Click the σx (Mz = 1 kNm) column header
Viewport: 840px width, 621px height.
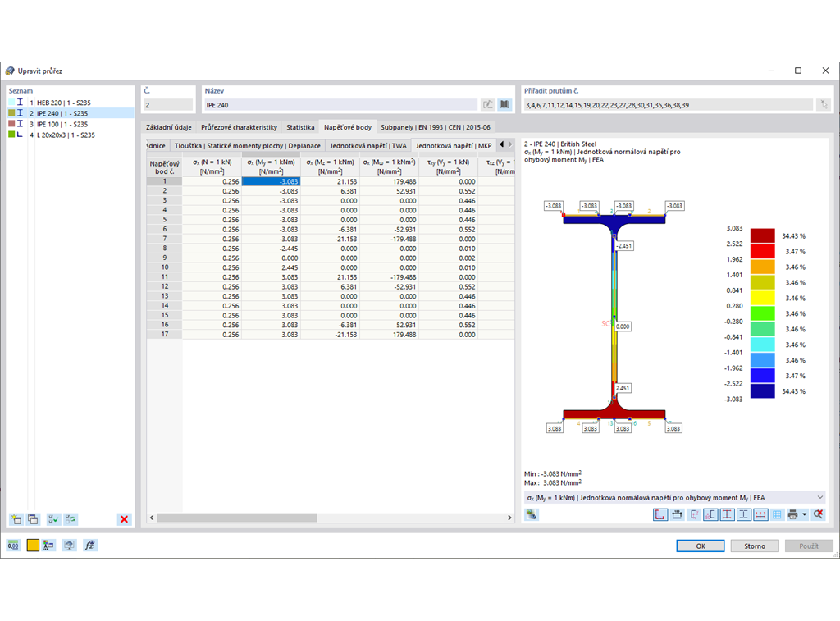pos(330,167)
